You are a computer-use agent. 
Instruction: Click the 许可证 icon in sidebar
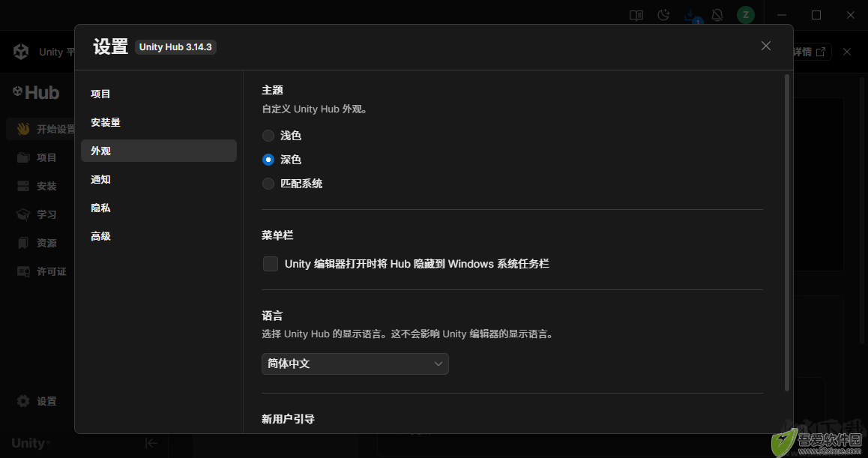tap(23, 271)
